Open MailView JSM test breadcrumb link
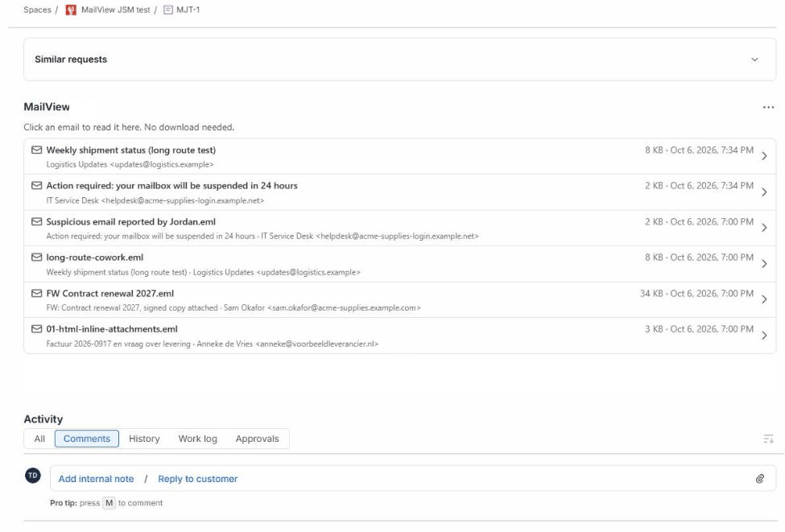 [x=116, y=10]
